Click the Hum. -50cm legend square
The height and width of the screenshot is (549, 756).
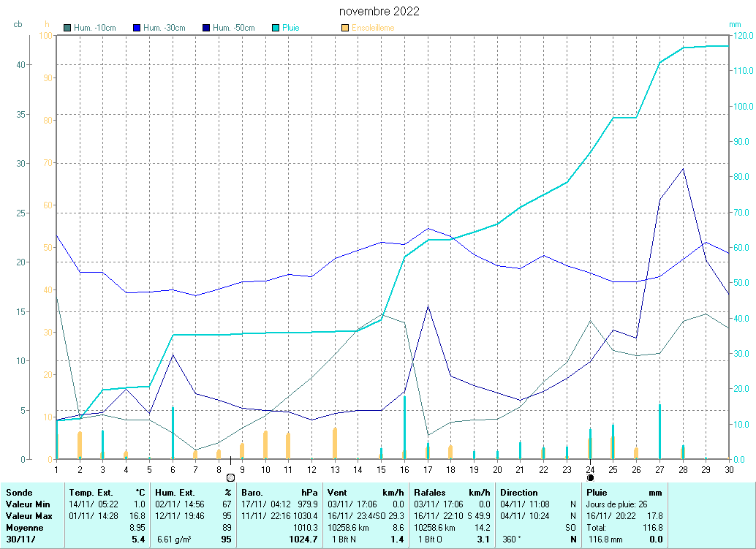pos(206,28)
